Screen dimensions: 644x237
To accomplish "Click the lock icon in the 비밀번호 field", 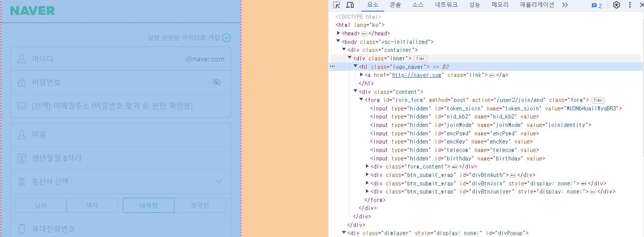I will (x=22, y=82).
